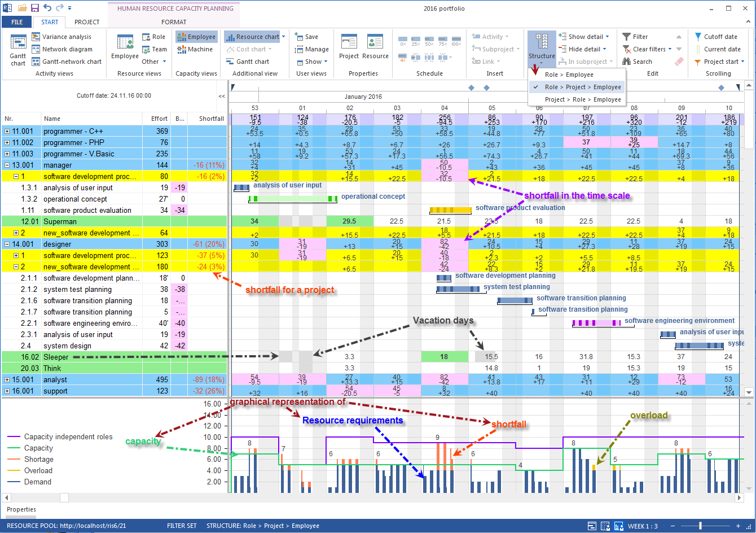Open Project properties
756x533 pixels.
[x=349, y=47]
